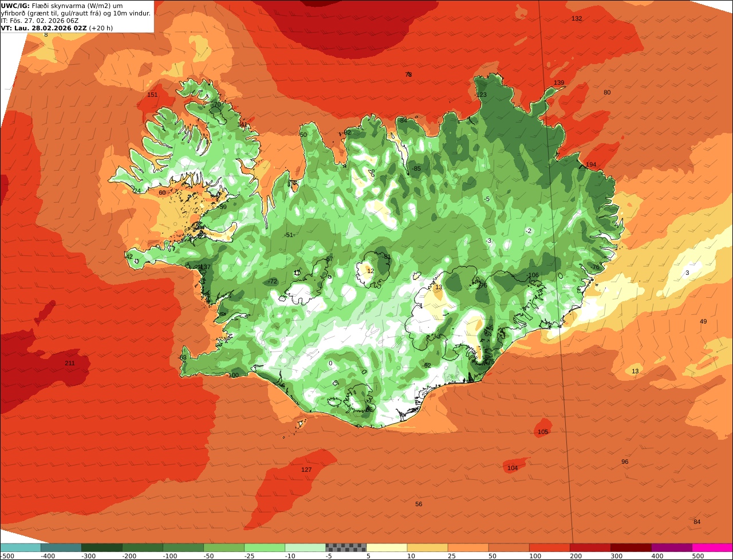Click the valid time 'VT: Lau. 28.02.2026 02Z'

point(44,28)
